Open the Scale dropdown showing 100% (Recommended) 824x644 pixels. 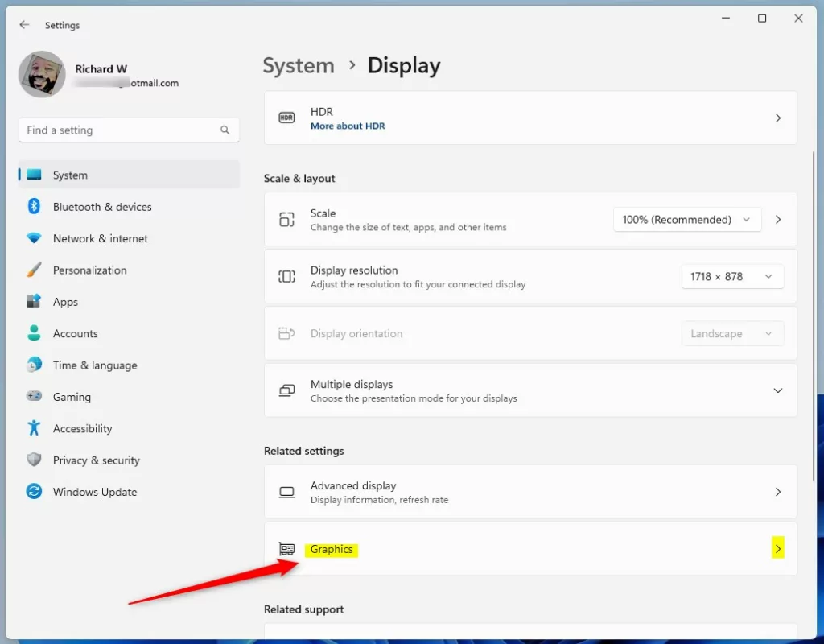(686, 219)
